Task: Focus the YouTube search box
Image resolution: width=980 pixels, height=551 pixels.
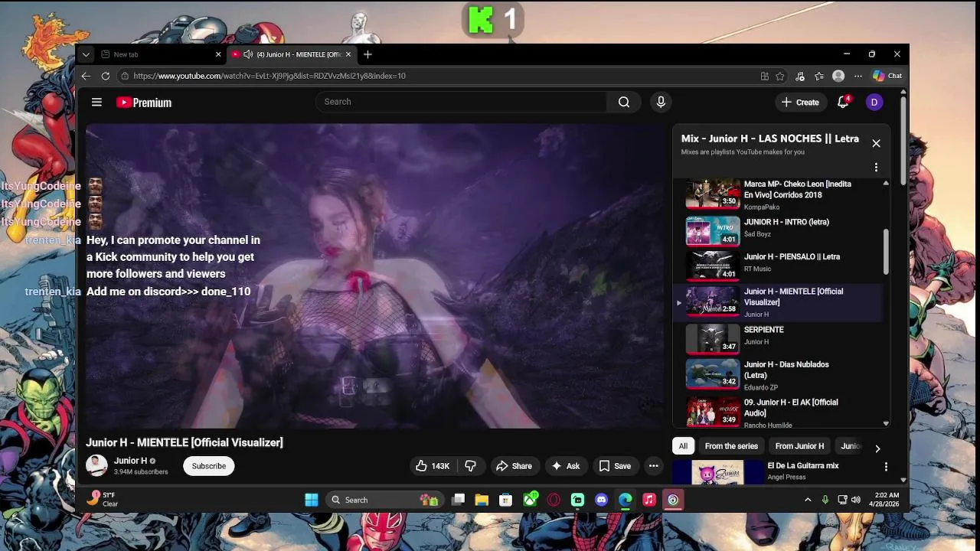Action: (x=461, y=102)
